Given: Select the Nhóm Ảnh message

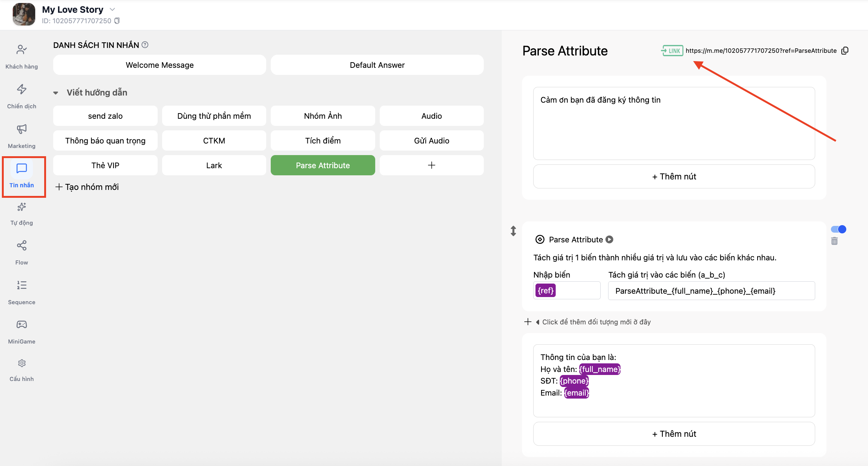Looking at the screenshot, I should point(323,116).
